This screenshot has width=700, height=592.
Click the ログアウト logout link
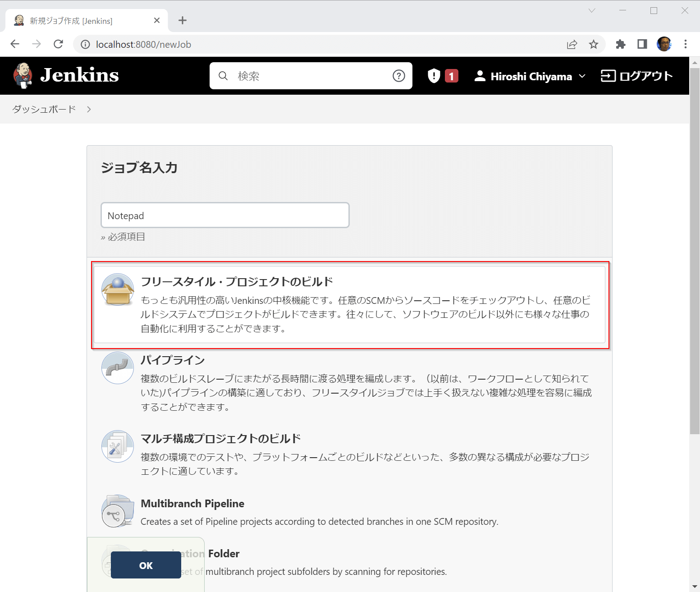[x=637, y=76]
